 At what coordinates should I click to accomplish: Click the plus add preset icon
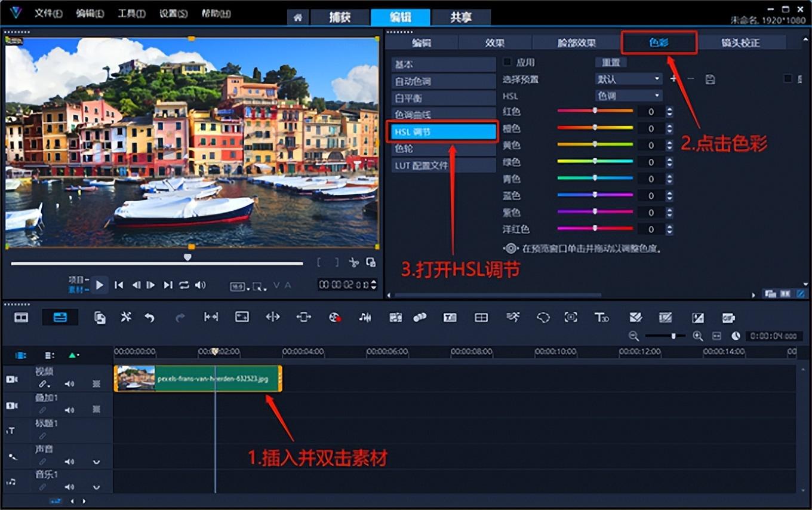[673, 78]
